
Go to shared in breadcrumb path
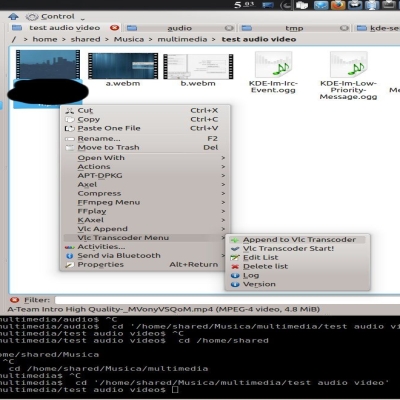(85, 39)
